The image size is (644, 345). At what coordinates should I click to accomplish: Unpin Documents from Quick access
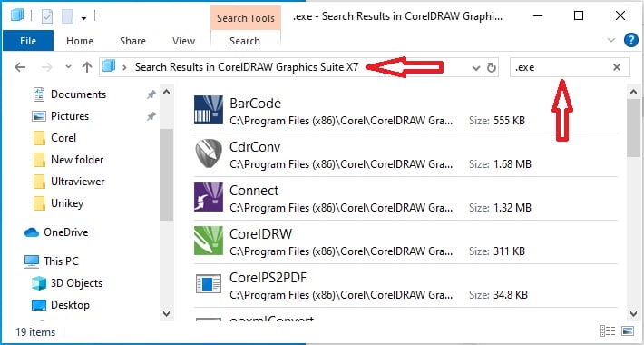coord(151,95)
